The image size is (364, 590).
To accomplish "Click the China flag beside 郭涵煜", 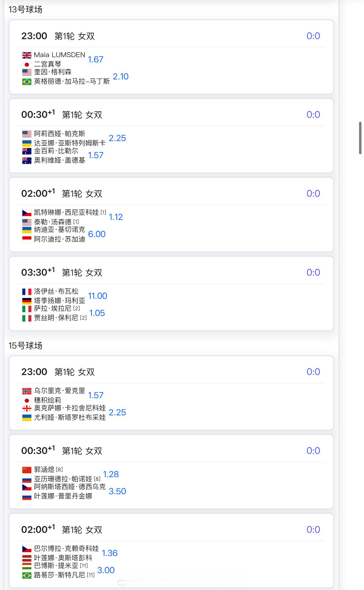I will click(x=27, y=470).
